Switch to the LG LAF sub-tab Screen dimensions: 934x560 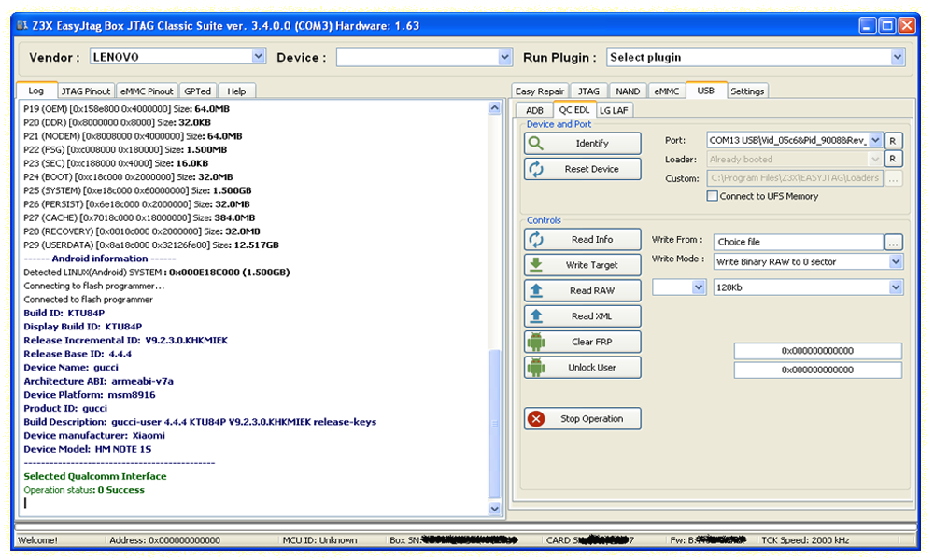[x=615, y=110]
